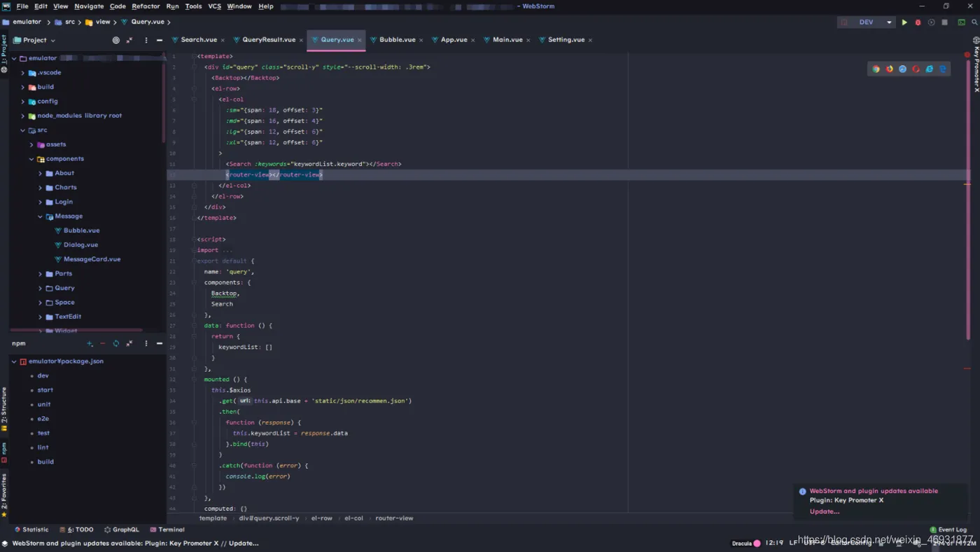This screenshot has width=980, height=552.
Task: Toggle the GraphQL tool window
Action: 122,530
